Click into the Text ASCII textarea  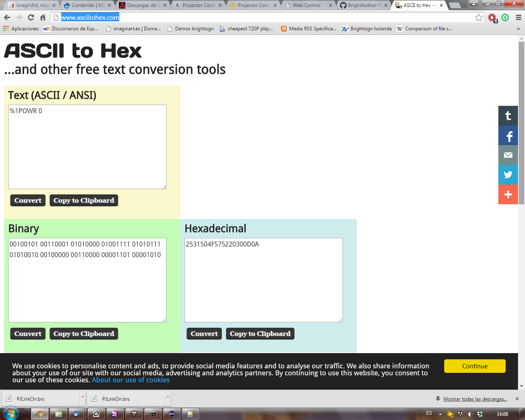87,147
